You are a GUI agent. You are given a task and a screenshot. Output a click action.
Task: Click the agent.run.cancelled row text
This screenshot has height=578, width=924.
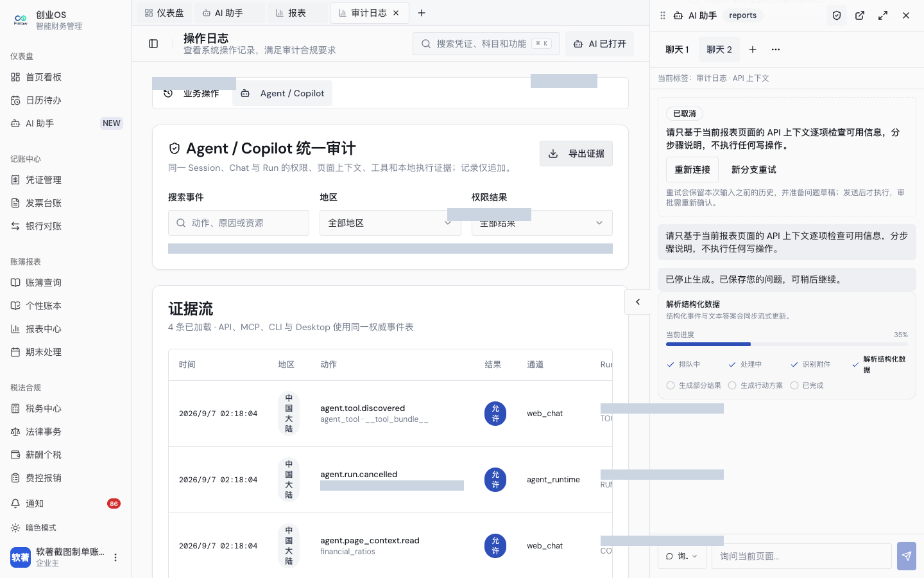tap(359, 475)
